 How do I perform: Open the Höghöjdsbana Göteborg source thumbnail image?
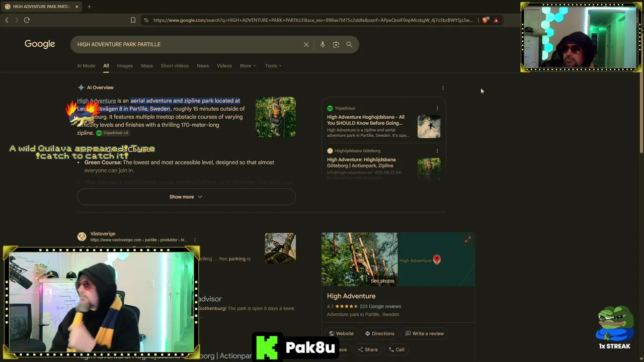(x=429, y=168)
